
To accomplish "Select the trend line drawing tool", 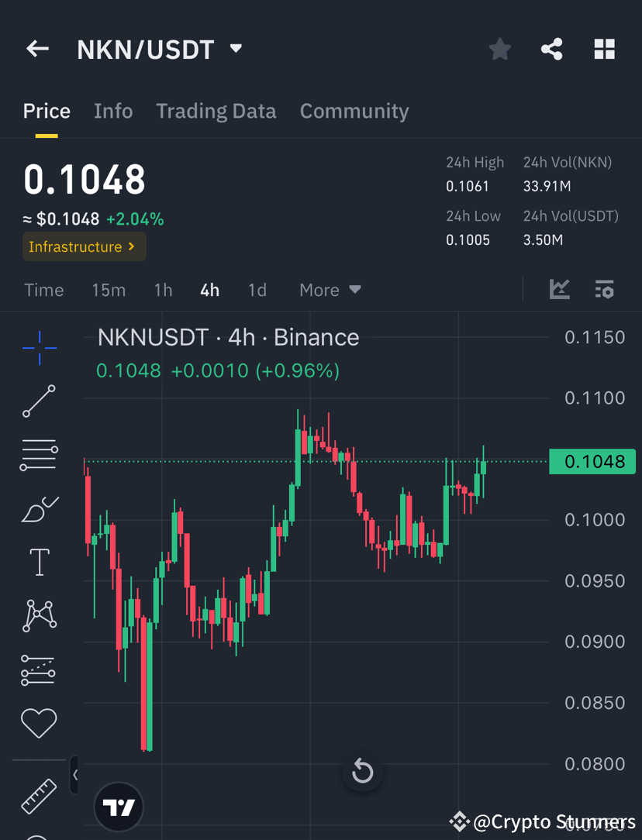I will [39, 401].
